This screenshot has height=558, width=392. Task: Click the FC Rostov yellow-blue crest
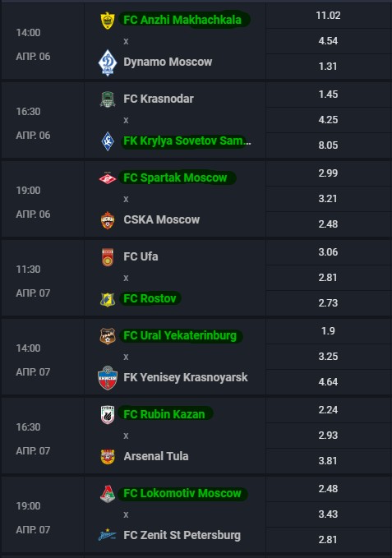coord(108,299)
